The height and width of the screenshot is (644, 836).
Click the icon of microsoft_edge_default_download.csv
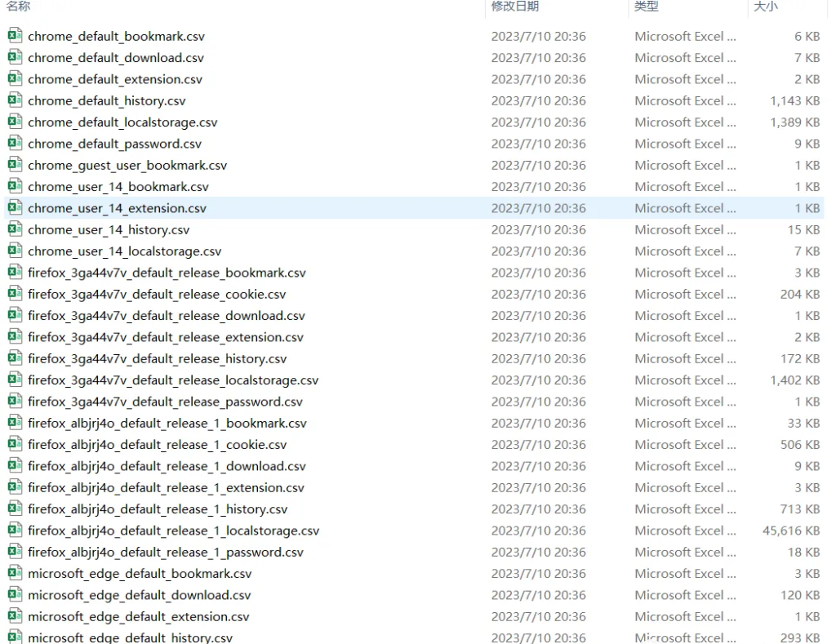[15, 595]
